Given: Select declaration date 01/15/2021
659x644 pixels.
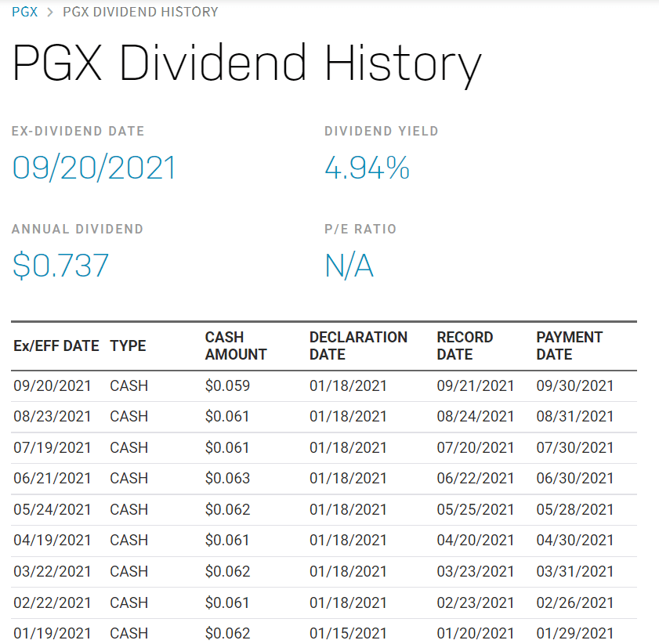Looking at the screenshot, I should (x=348, y=633).
